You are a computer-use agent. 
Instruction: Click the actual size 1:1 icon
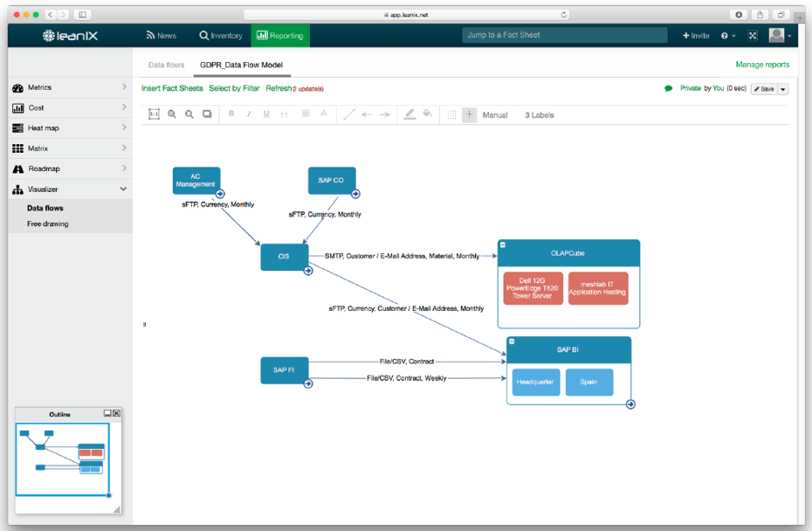tap(155, 114)
